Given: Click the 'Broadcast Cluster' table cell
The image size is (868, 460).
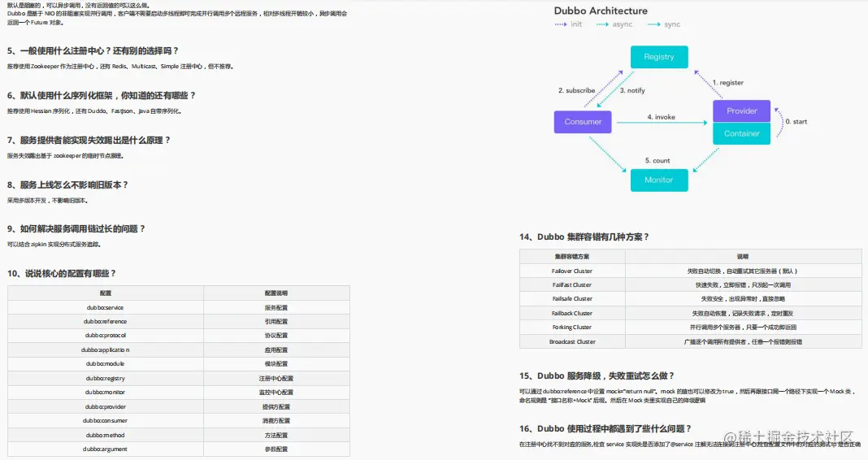Looking at the screenshot, I should coord(572,341).
